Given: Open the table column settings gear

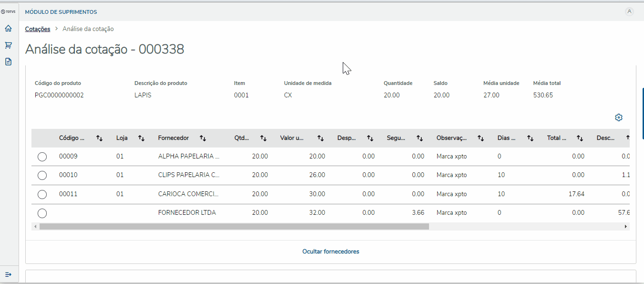Looking at the screenshot, I should pyautogui.click(x=619, y=117).
